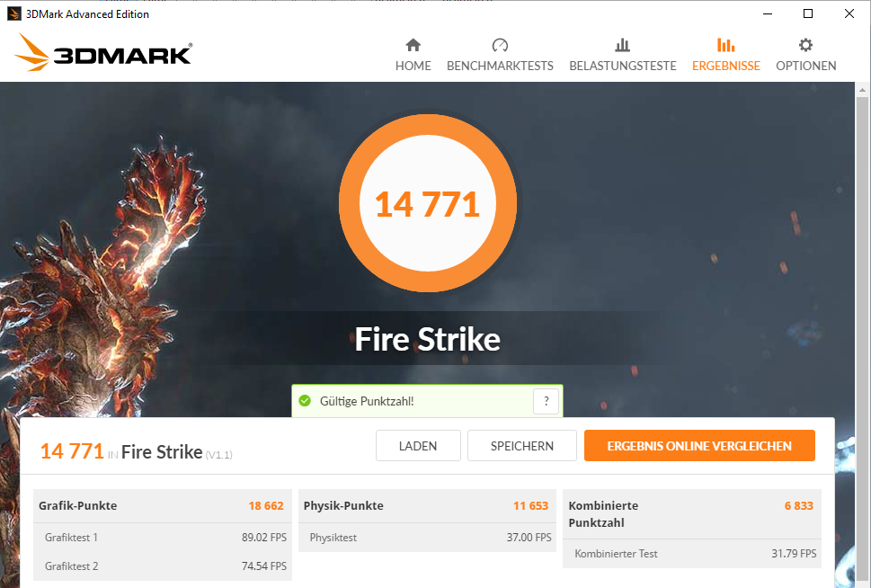Screen dimensions: 871x588
Task: Open Benchmarktests via the gauge icon
Action: 500,44
